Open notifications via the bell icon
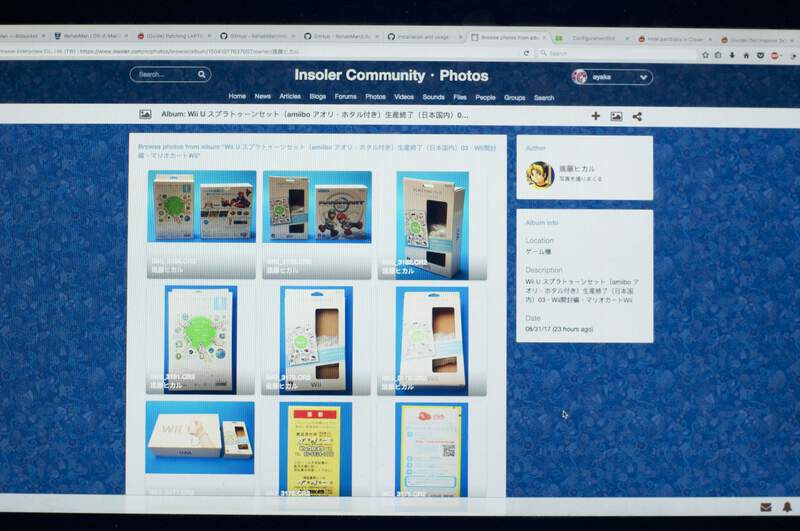Viewport: 800px width, 531px height. click(x=787, y=507)
